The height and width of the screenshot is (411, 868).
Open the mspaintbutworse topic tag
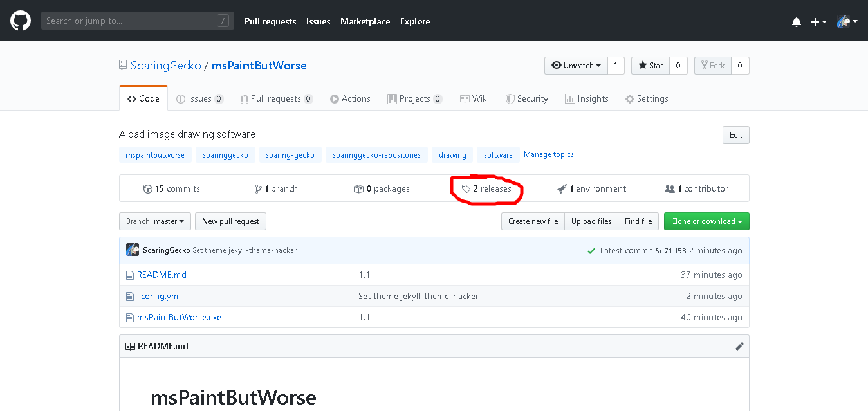coord(155,155)
